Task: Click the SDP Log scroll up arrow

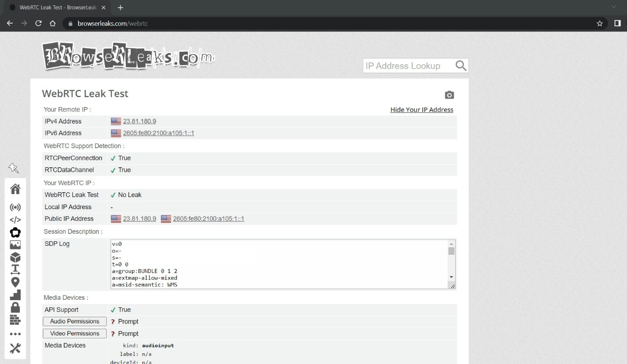Action: [452, 244]
